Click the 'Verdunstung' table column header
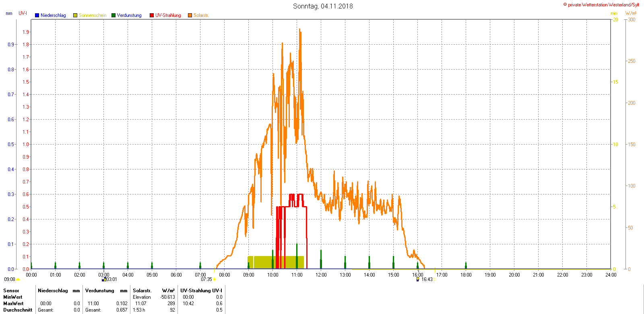 click(100, 291)
